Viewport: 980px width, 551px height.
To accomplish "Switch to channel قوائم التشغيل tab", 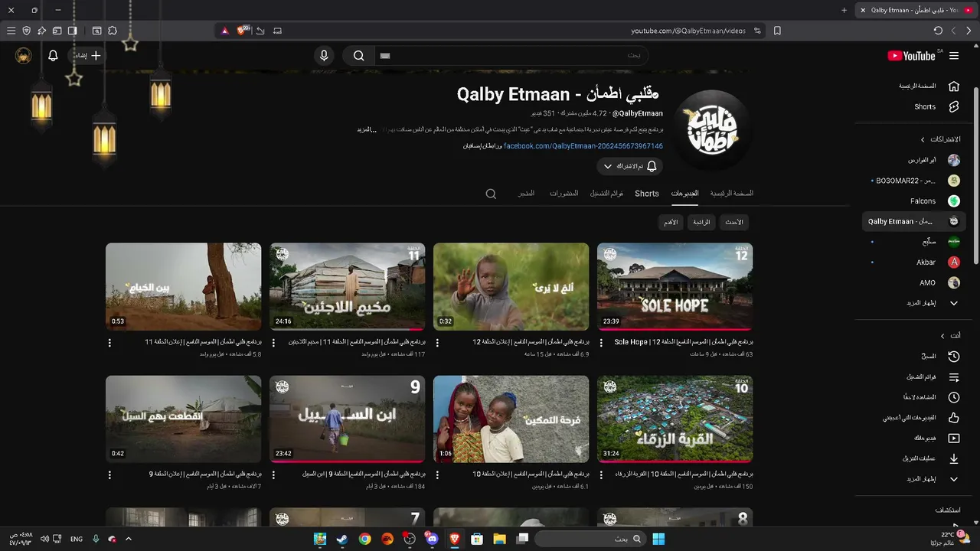I will (606, 194).
